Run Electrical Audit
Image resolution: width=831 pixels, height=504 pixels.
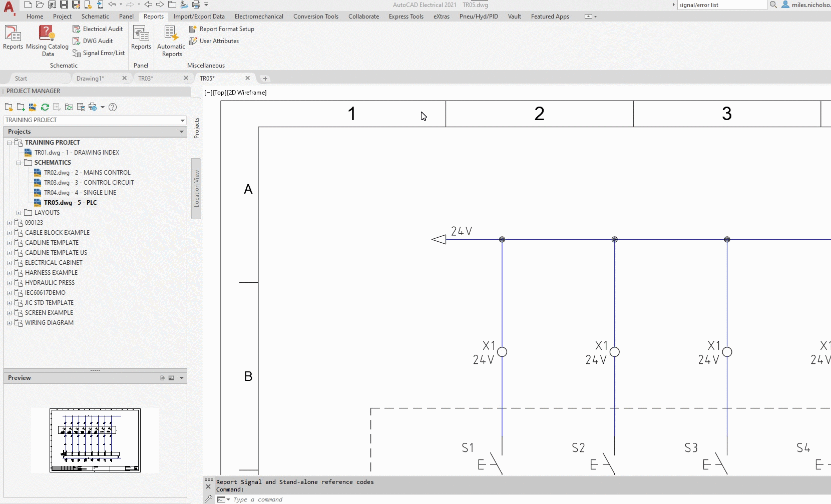coord(98,29)
